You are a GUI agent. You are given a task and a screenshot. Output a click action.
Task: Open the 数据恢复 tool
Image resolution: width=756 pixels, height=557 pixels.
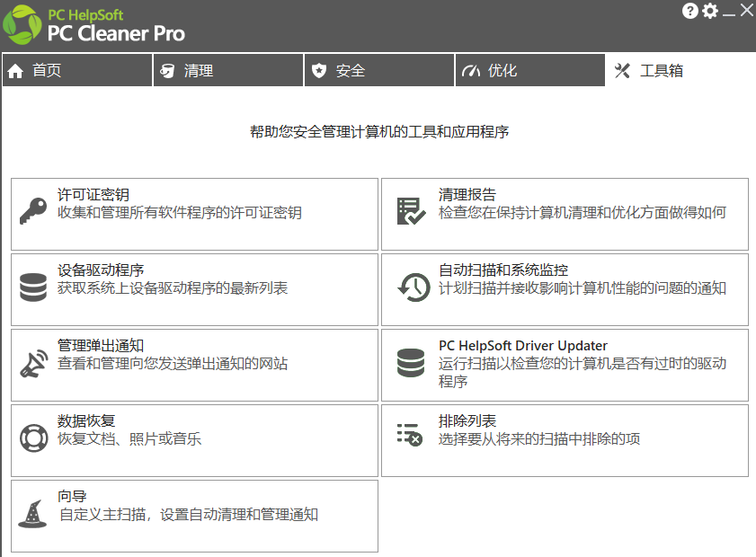tap(194, 440)
